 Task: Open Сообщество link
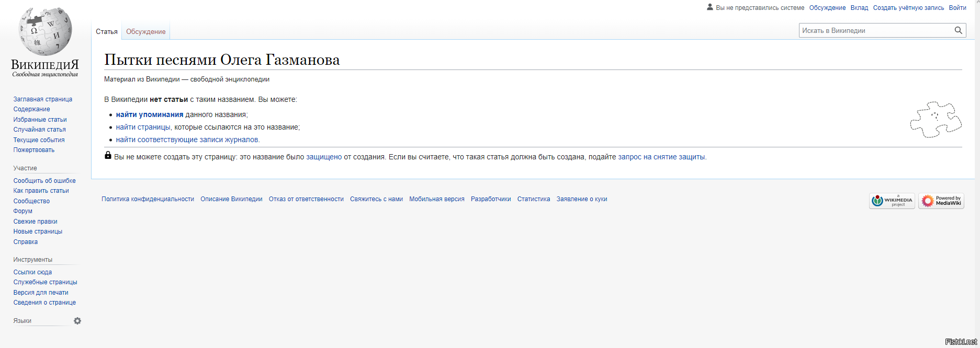[x=32, y=201]
